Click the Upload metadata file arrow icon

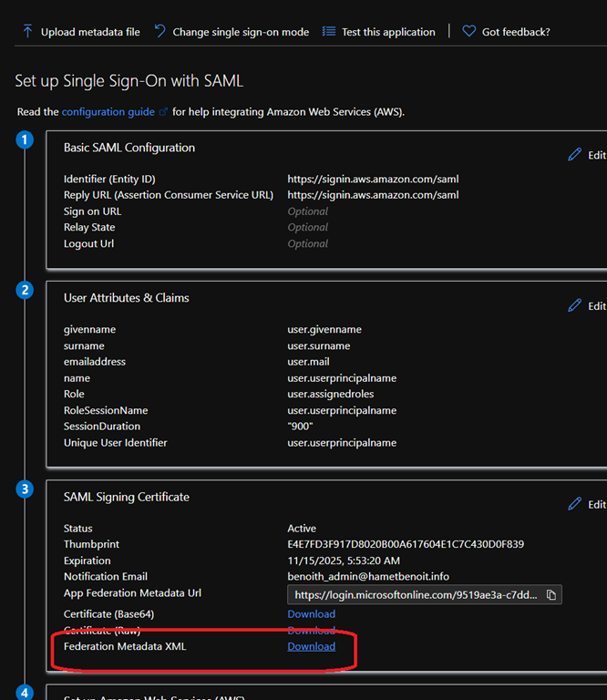pyautogui.click(x=27, y=32)
